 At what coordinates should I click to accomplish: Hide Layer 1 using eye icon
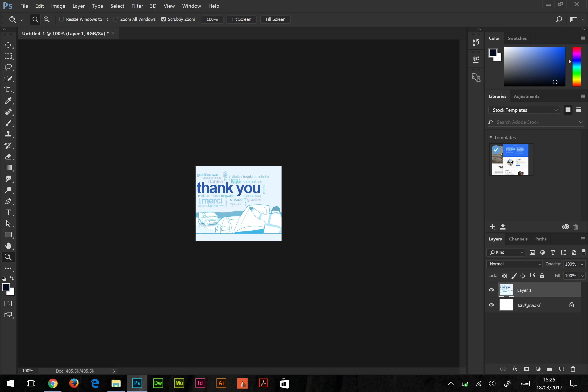pos(491,290)
